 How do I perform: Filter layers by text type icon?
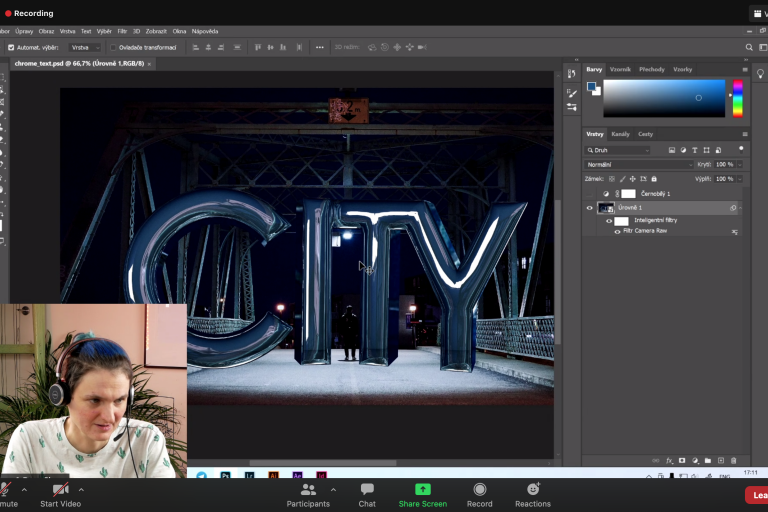695,150
